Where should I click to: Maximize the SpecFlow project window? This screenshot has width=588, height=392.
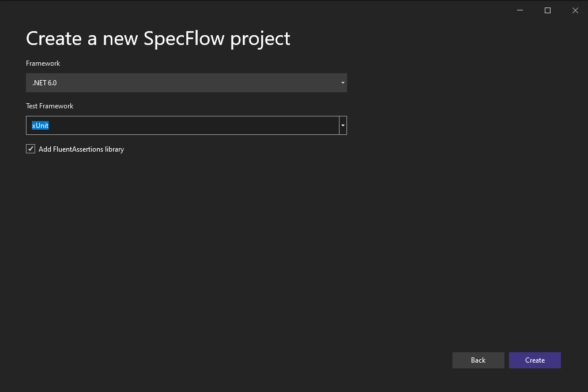point(547,10)
